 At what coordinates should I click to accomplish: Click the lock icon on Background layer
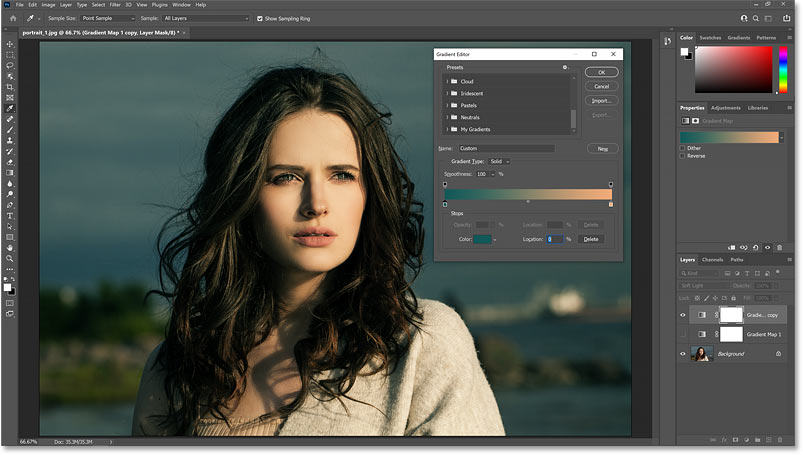point(778,354)
